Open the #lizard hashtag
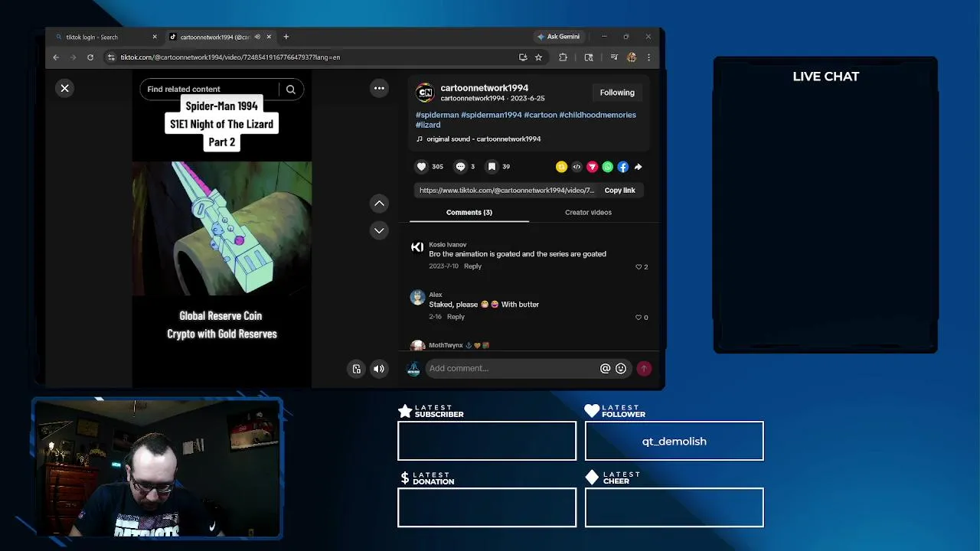Screen dimensions: 980x551 pyautogui.click(x=428, y=125)
